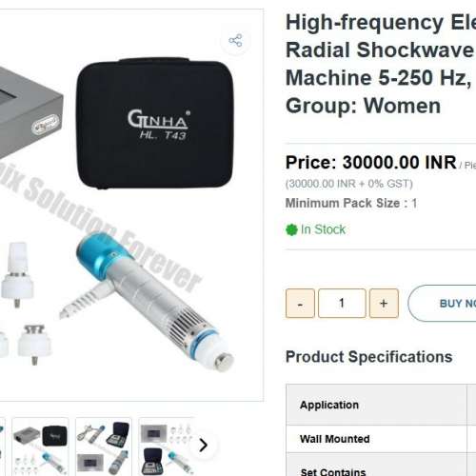
Task: Click the Price 30000.00 INR text
Action: tap(371, 163)
